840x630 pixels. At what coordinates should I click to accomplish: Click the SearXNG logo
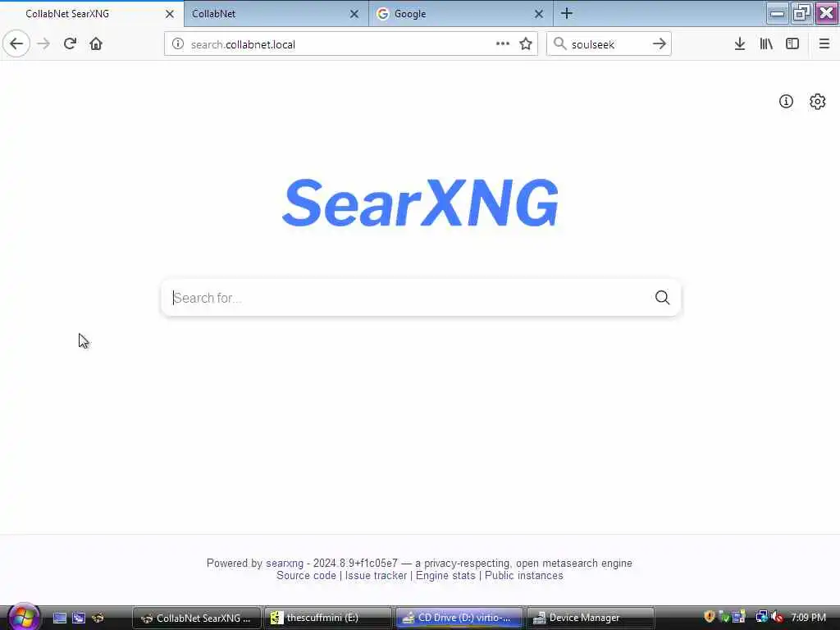421,203
